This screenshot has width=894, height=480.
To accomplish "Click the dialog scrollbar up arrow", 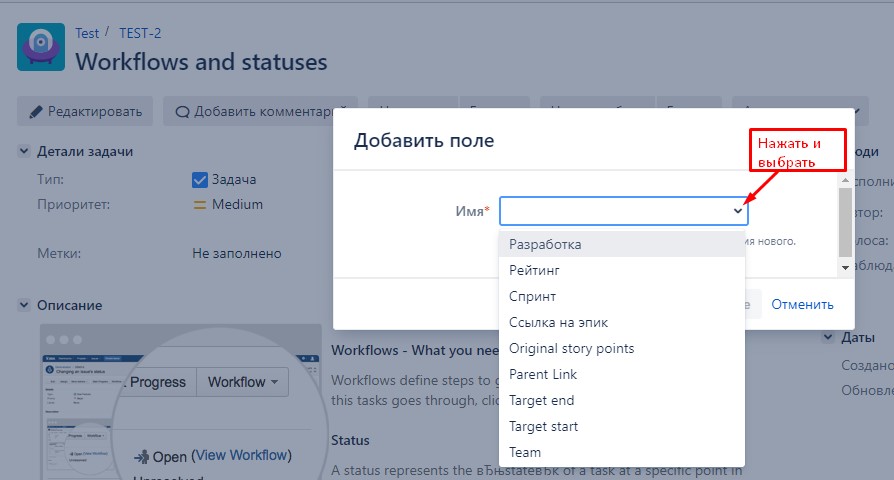I will click(846, 180).
